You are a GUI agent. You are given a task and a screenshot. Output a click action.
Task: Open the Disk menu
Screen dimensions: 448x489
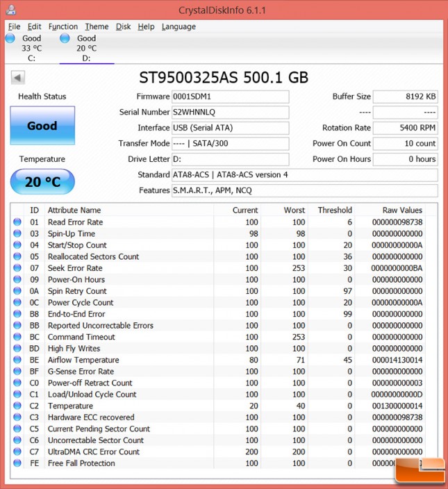[123, 27]
